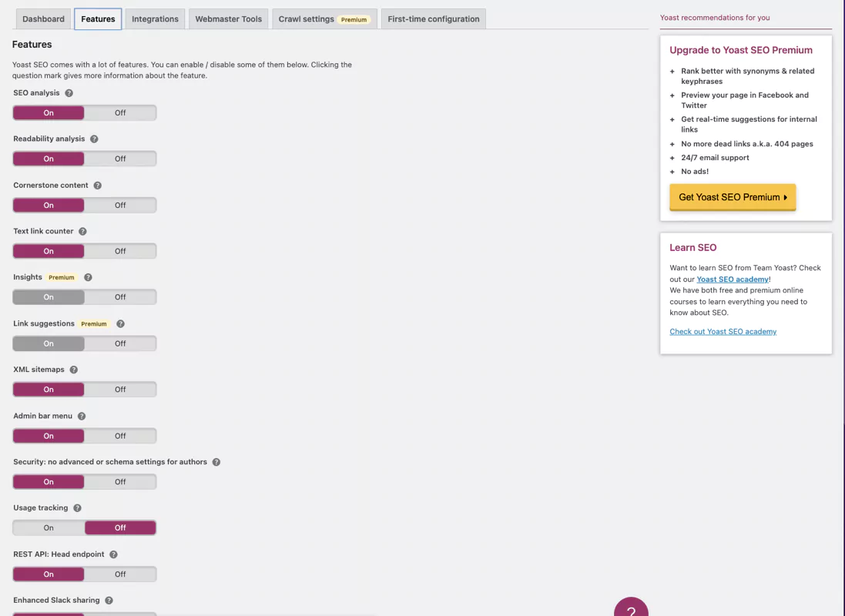The image size is (845, 616).
Task: Click the Usage tracking question mark
Action: (x=78, y=508)
